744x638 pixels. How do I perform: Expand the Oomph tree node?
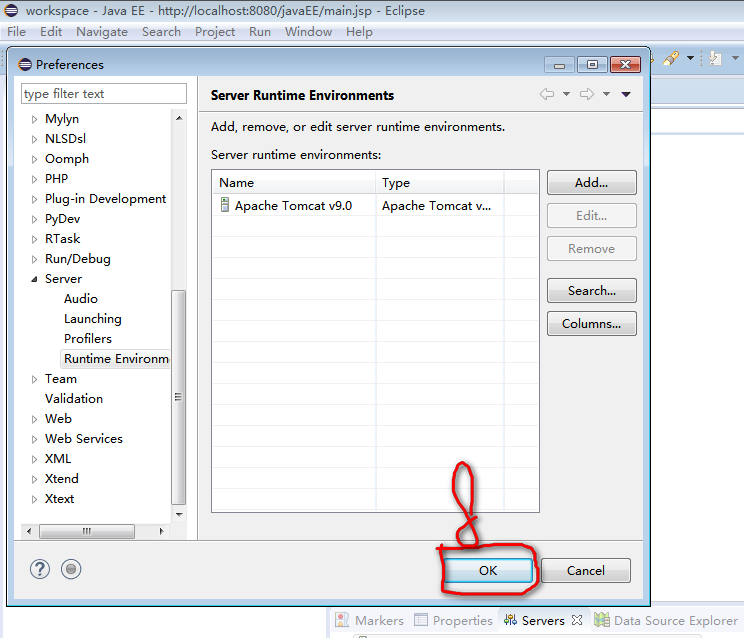click(x=34, y=159)
